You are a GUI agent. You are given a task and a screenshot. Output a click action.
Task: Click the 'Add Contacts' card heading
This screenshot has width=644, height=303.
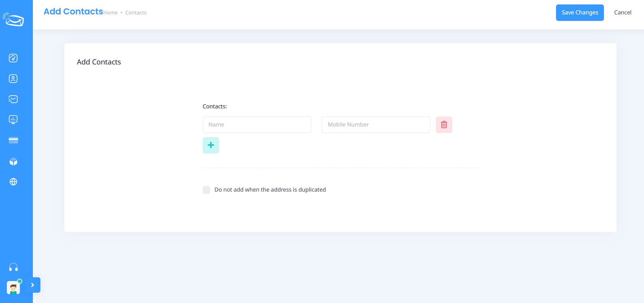(x=99, y=62)
